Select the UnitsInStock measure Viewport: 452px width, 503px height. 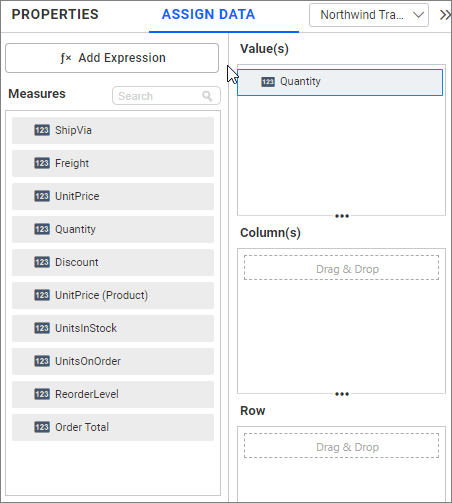(x=113, y=328)
